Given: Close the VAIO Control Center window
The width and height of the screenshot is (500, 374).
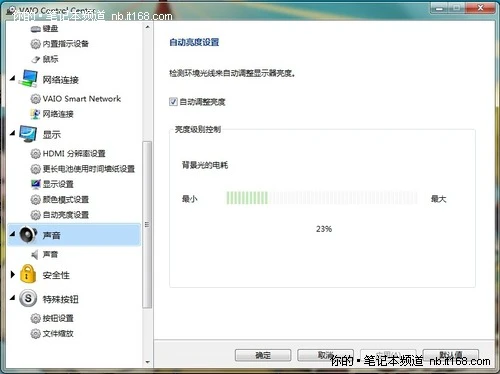Looking at the screenshot, I should (x=480, y=7).
